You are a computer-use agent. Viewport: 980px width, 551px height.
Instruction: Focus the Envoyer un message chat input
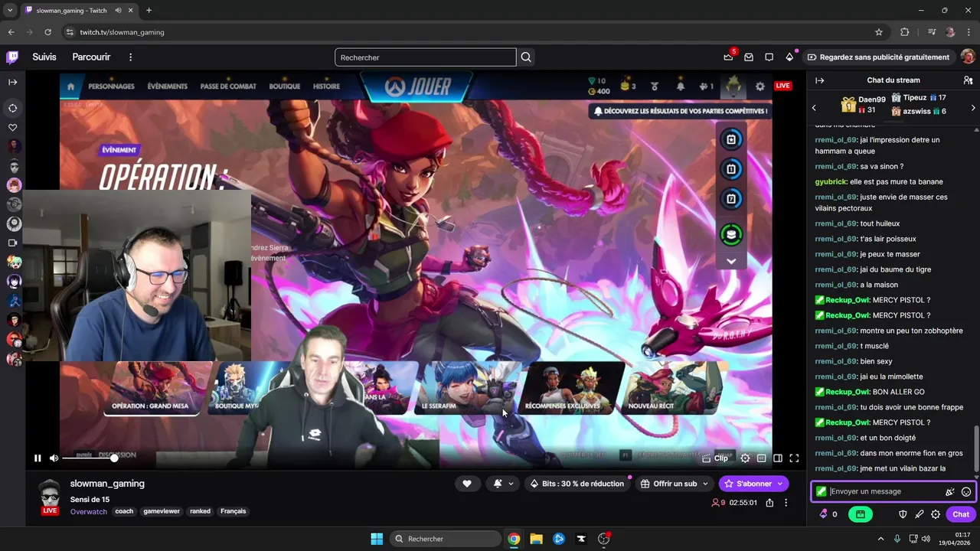884,491
